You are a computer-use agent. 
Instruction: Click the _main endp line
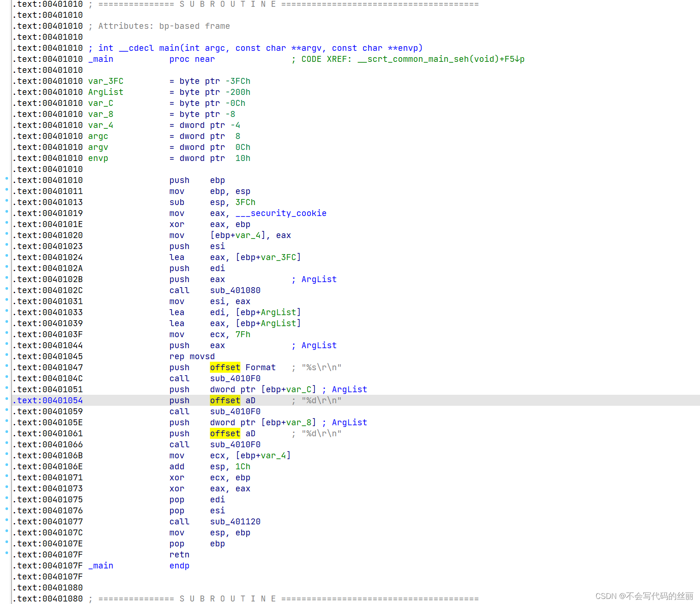(139, 565)
